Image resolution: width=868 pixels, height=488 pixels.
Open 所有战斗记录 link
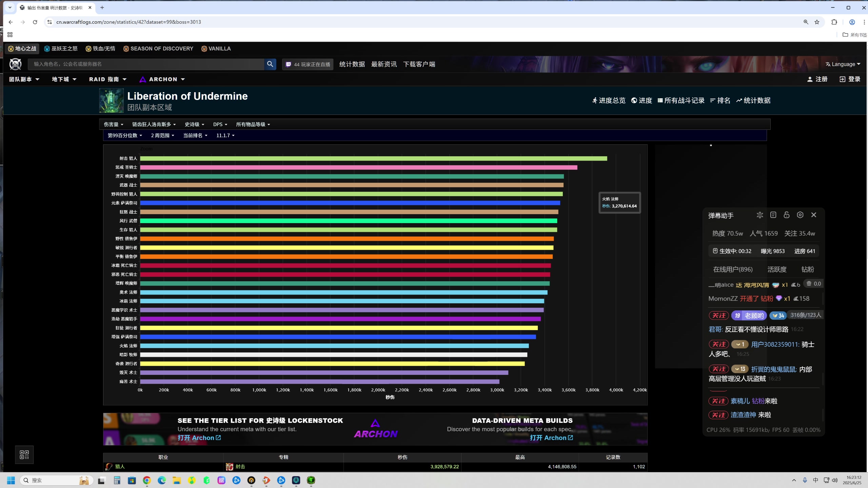[681, 100]
